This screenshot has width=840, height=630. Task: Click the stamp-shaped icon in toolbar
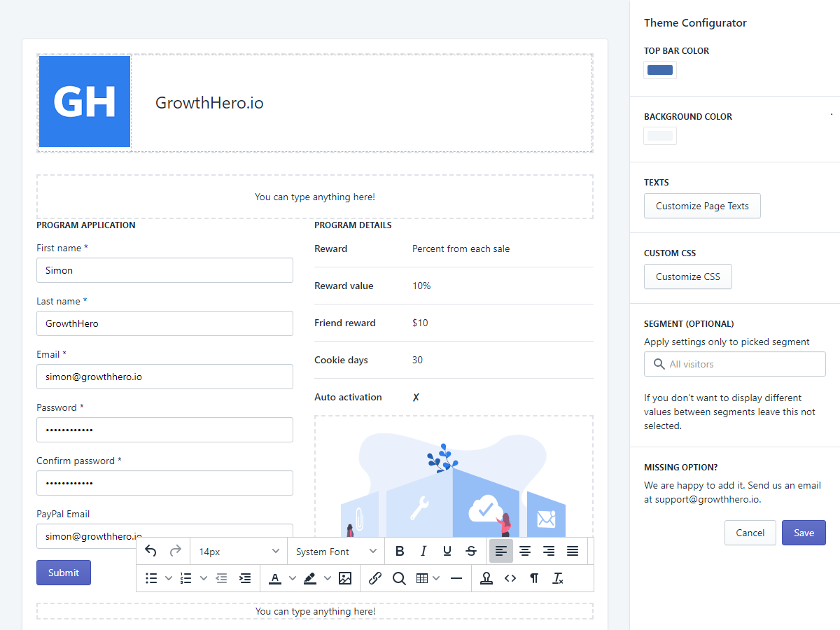click(486, 578)
